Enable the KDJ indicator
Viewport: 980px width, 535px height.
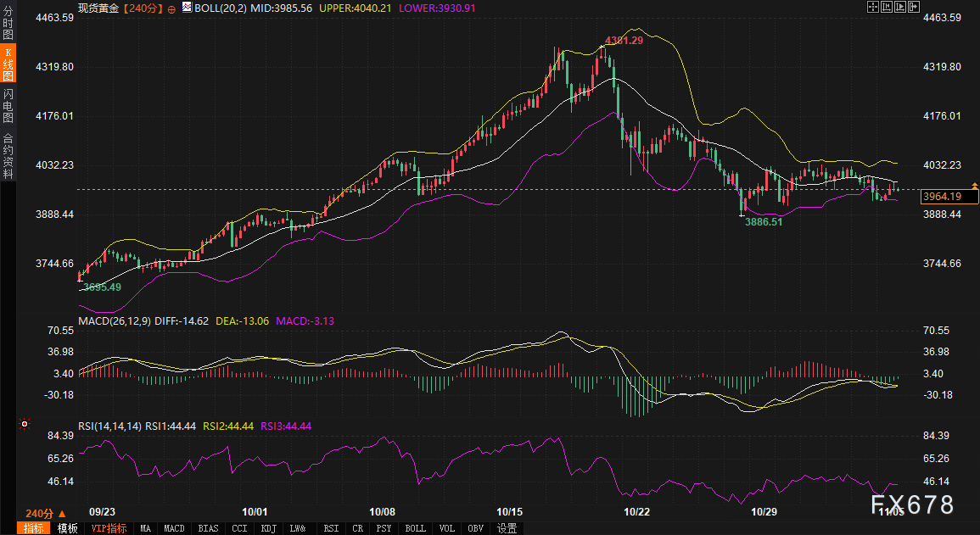point(269,528)
